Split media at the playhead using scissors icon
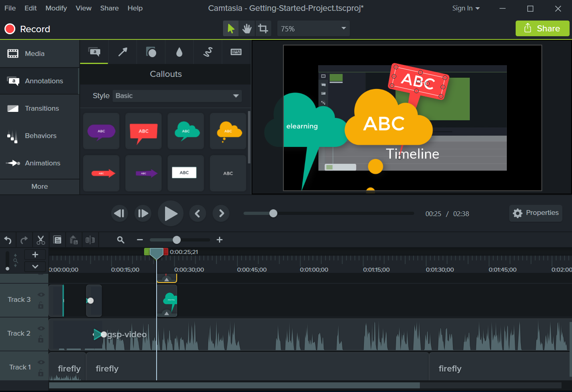The height and width of the screenshot is (392, 572). pyautogui.click(x=40, y=239)
